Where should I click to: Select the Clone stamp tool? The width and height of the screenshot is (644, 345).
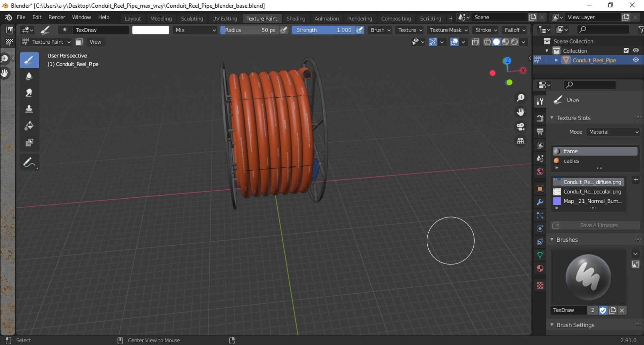[x=29, y=109]
